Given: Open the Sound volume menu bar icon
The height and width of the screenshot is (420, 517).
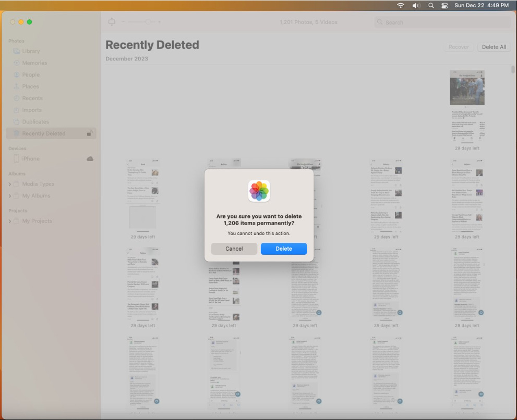Looking at the screenshot, I should 416,5.
